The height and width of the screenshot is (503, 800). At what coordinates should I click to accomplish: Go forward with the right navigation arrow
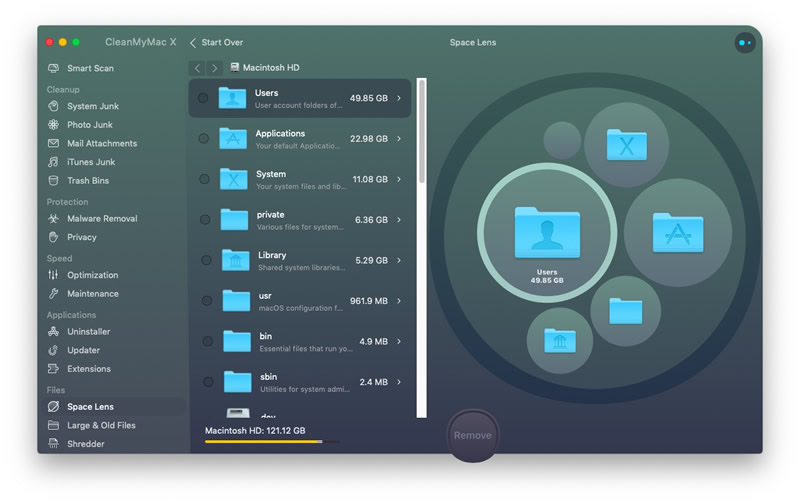(x=214, y=68)
